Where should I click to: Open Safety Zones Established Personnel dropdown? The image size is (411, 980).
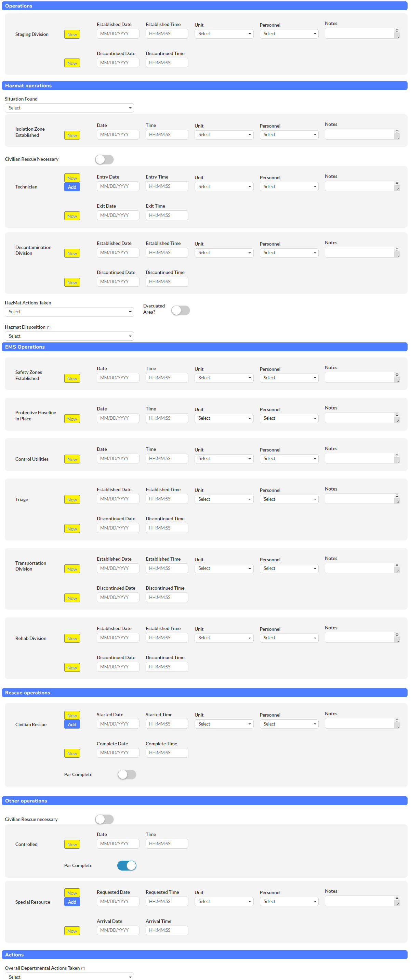coord(289,378)
